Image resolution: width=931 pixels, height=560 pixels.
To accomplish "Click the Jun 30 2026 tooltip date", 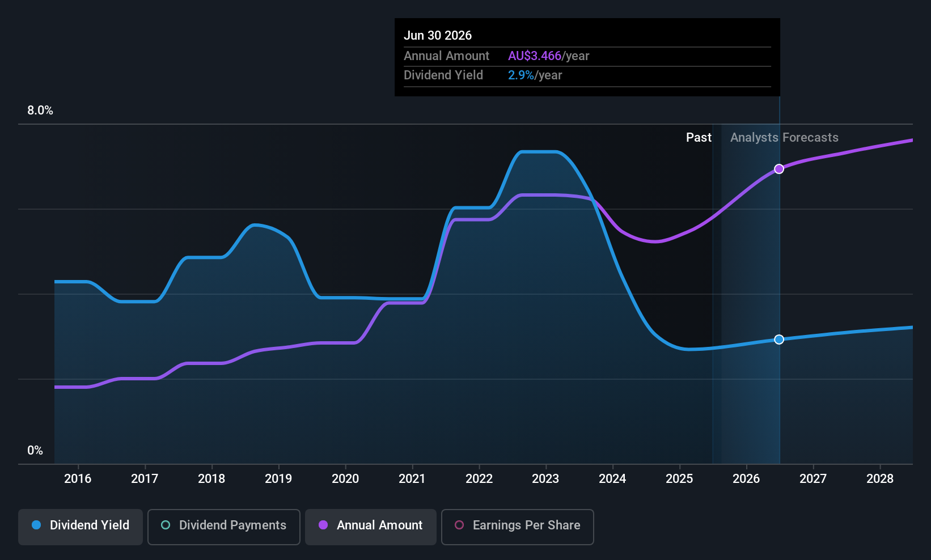I will (x=438, y=36).
